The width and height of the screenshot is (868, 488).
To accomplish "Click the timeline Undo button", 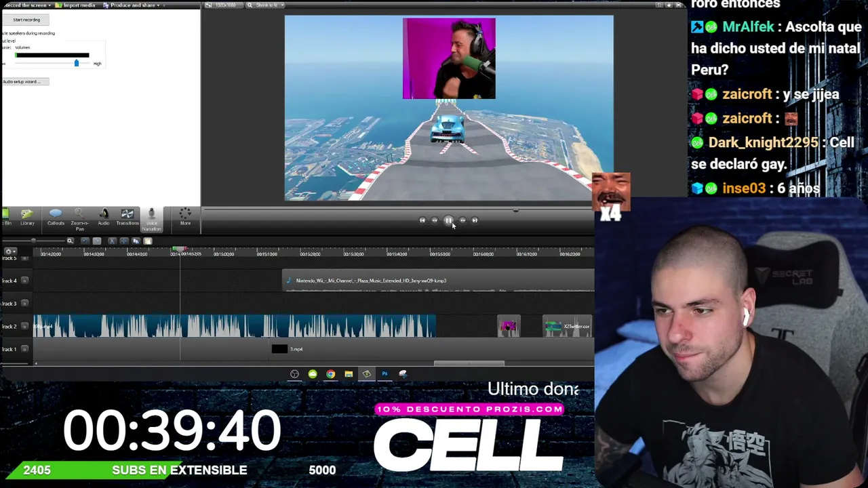I will click(85, 241).
